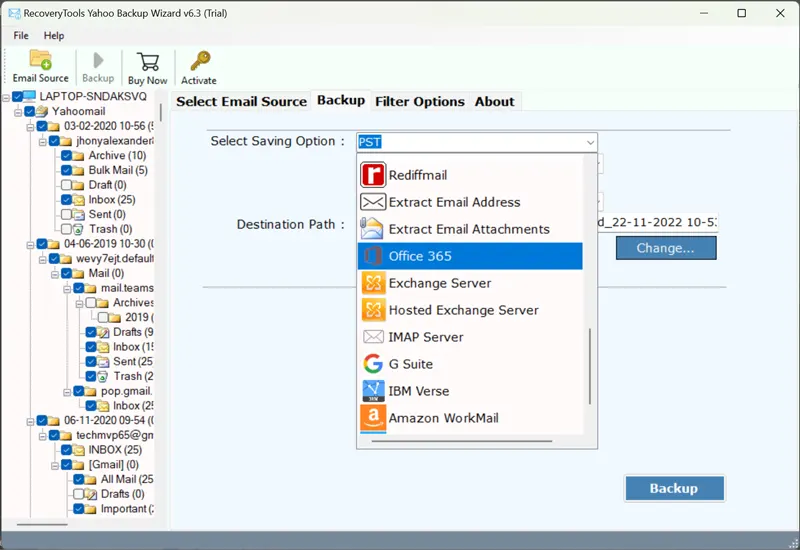Switch to the Filter Options tab
The image size is (800, 550).
pos(419,101)
